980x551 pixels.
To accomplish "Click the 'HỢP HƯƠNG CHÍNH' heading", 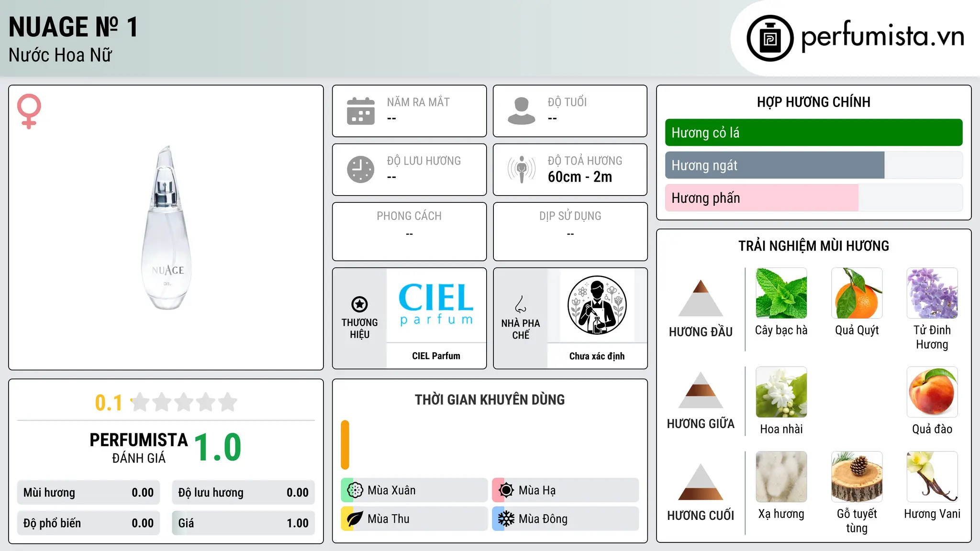I will (813, 102).
